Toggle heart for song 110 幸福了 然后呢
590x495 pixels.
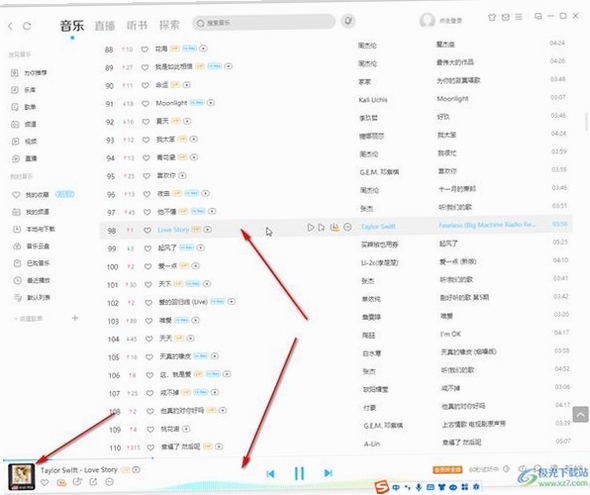tap(151, 447)
